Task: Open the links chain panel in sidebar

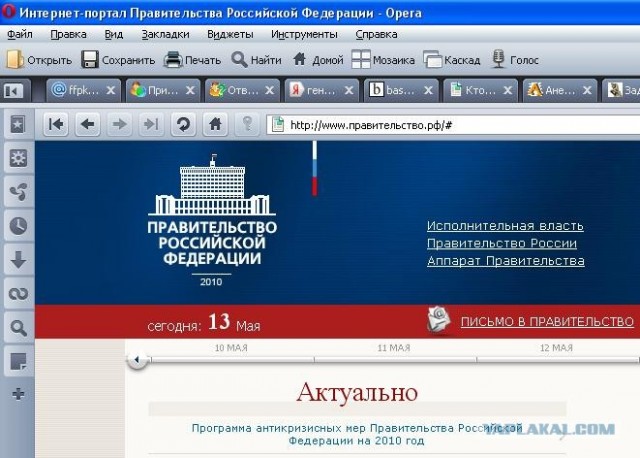Action: point(18,293)
